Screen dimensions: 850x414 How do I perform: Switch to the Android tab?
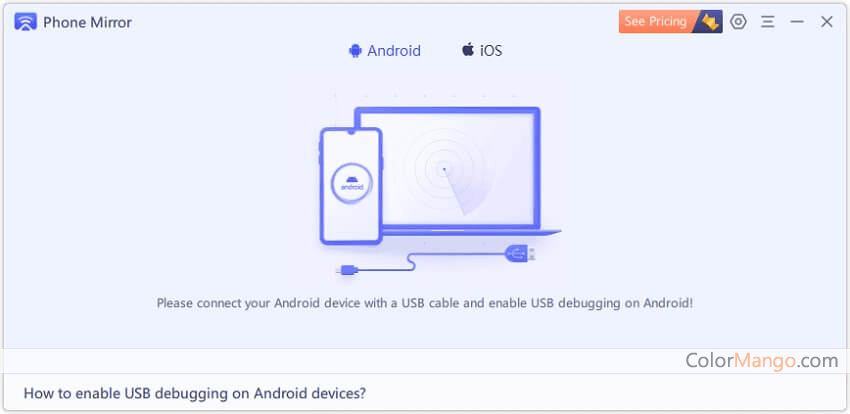(x=385, y=51)
